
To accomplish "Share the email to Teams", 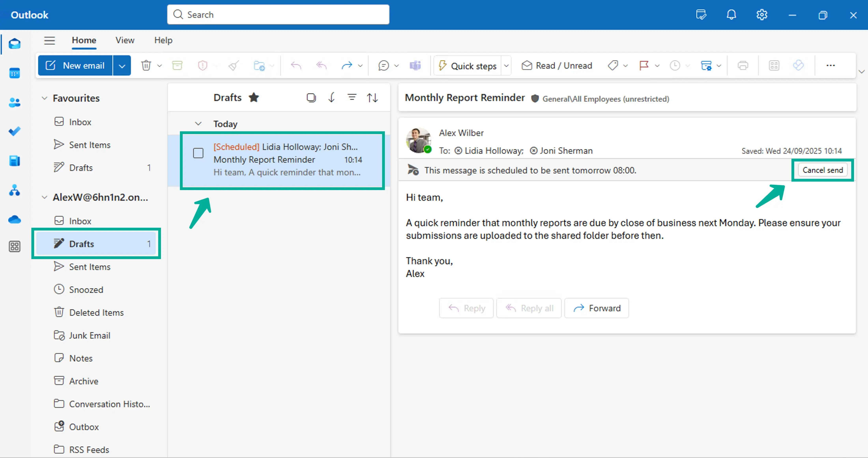I will point(415,65).
